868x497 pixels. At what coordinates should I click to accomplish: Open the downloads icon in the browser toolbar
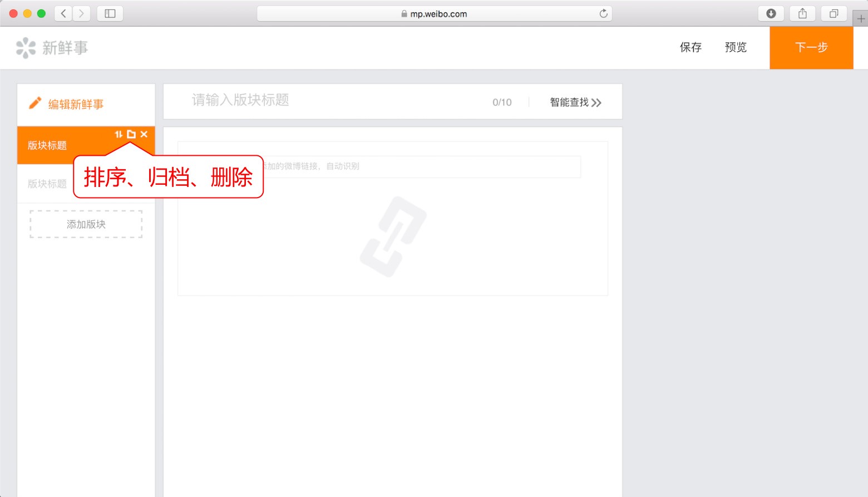771,13
